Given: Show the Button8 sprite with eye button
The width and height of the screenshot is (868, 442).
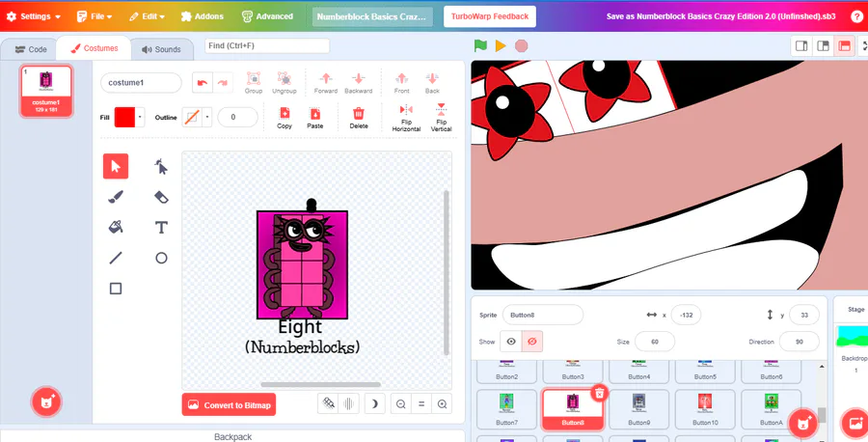Looking at the screenshot, I should [511, 342].
